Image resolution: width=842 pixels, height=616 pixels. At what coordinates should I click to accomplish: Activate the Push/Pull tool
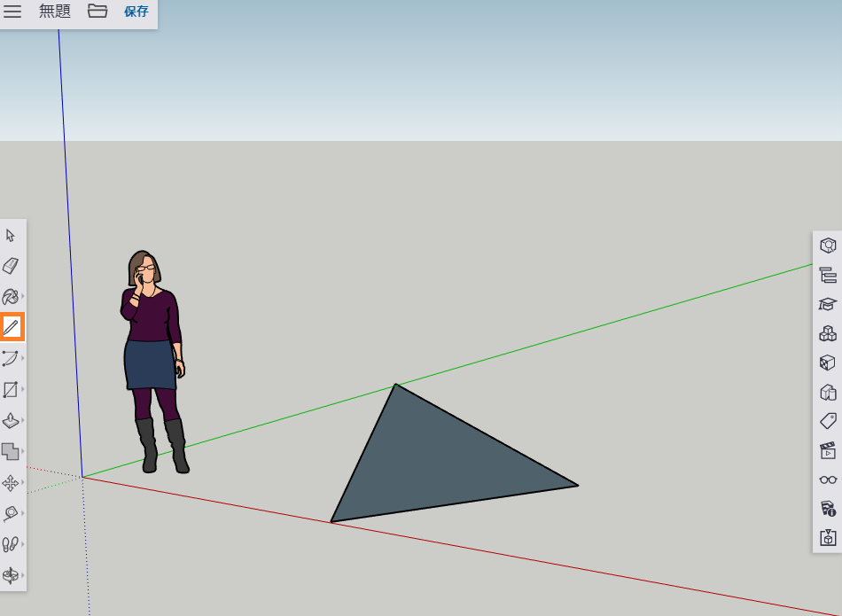11,420
